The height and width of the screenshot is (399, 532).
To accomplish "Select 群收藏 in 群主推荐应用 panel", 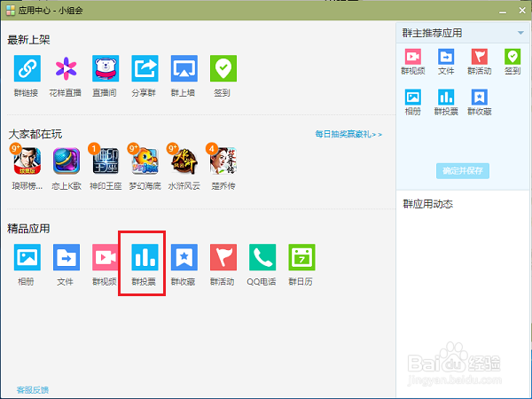I will [x=480, y=97].
